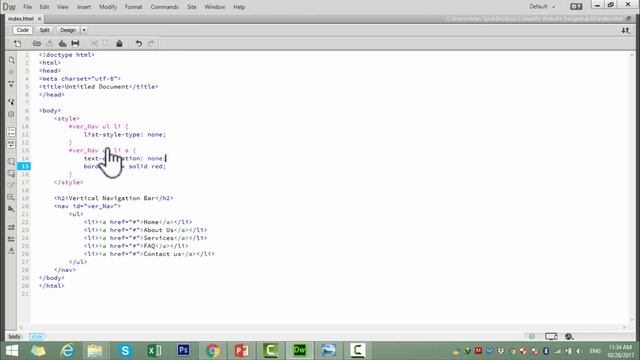This screenshot has height=360, width=640.
Task: Click the Cut scissors icon in toolbar
Action: [x=93, y=43]
